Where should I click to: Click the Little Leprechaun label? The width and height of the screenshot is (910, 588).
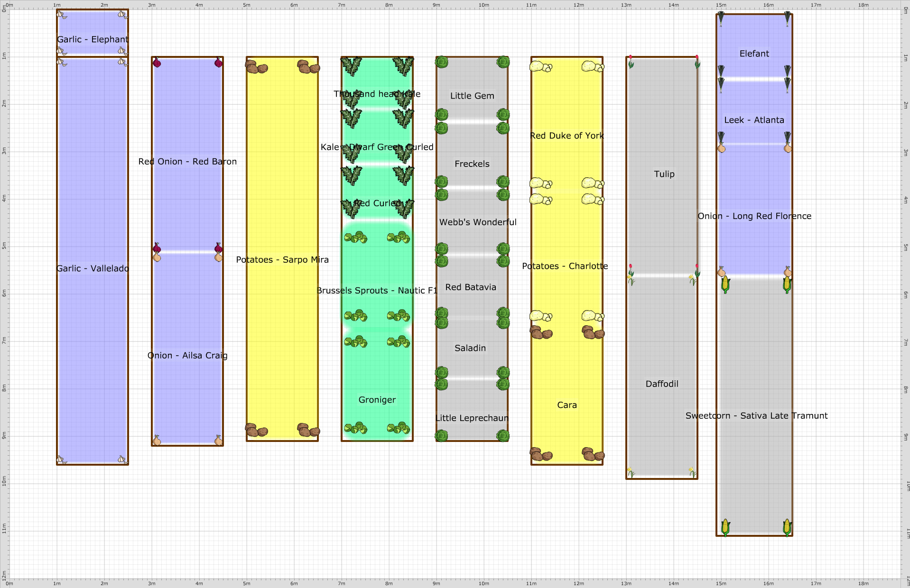472,418
